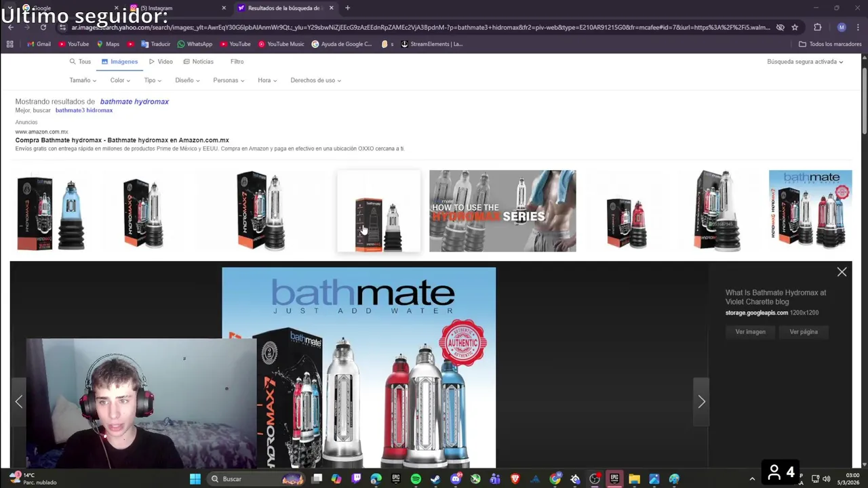Launch Spotify from the taskbar

pos(416,479)
